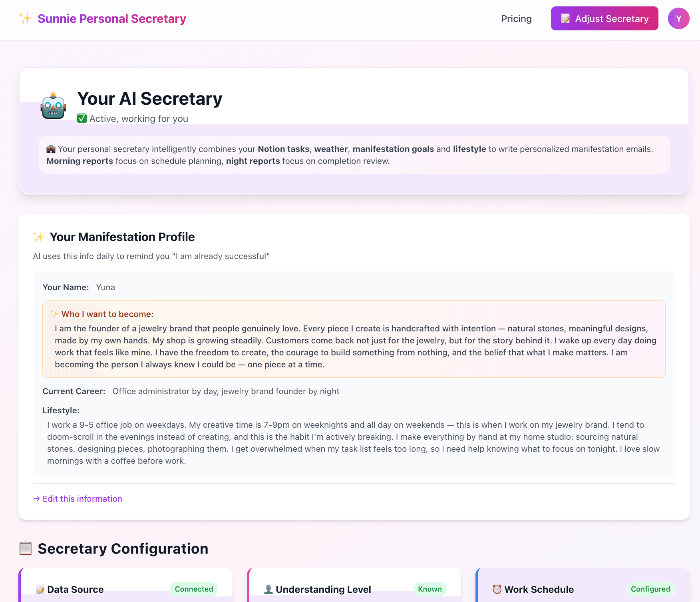Click the clipboard icon next to Secretary Configuration
The image size is (700, 602).
(x=26, y=548)
